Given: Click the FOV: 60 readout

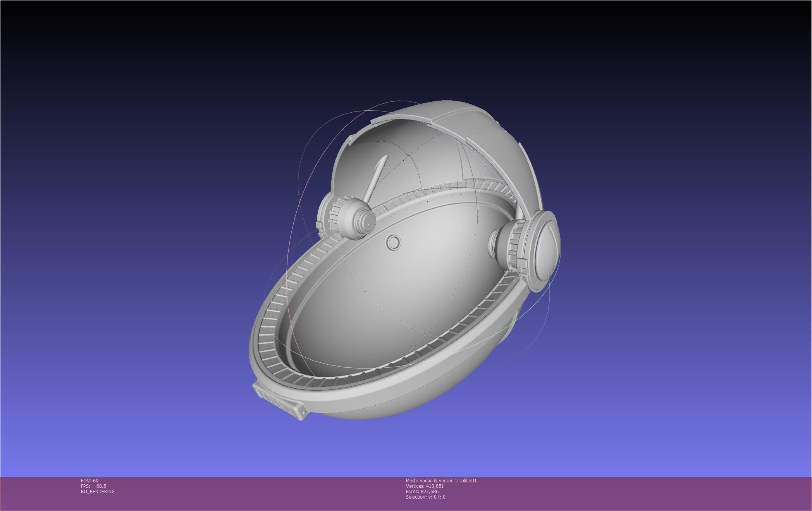Looking at the screenshot, I should click(89, 480).
